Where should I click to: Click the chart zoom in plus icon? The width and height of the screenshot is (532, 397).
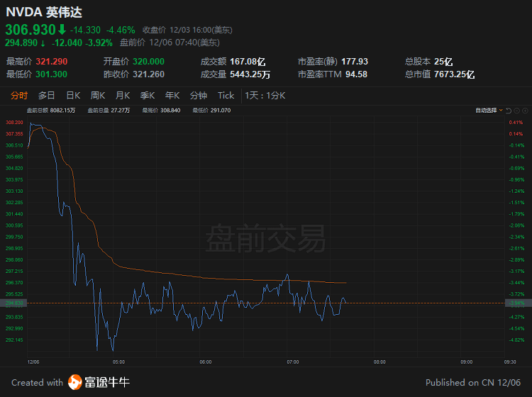point(525,111)
